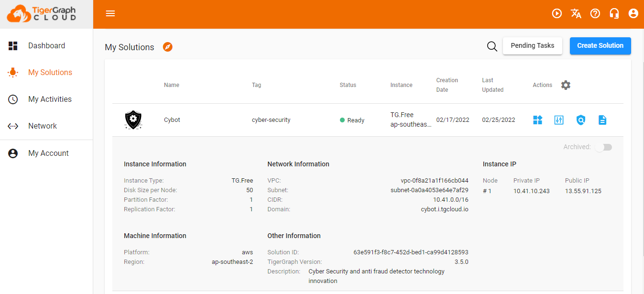Open the help question mark icon
Image resolution: width=644 pixels, height=294 pixels.
pyautogui.click(x=595, y=13)
